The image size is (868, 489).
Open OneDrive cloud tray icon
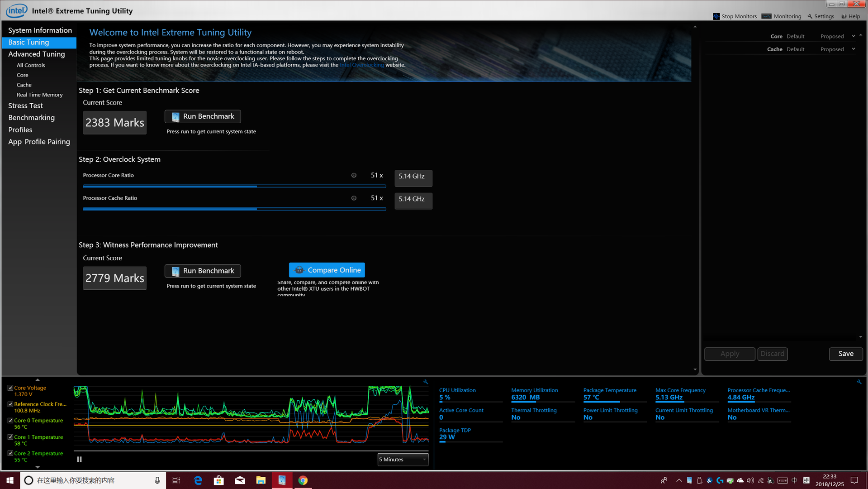pyautogui.click(x=740, y=480)
